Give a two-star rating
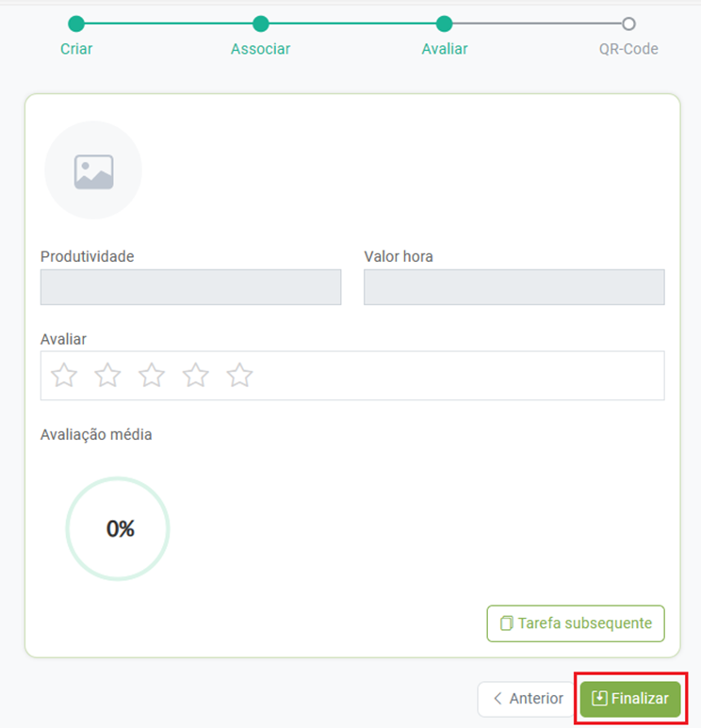 [108, 376]
